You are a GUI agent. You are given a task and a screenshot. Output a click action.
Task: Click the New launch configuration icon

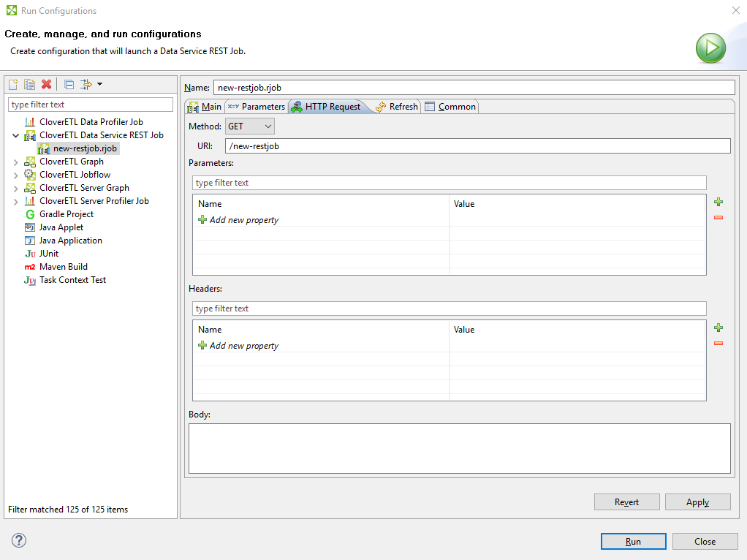pyautogui.click(x=13, y=84)
